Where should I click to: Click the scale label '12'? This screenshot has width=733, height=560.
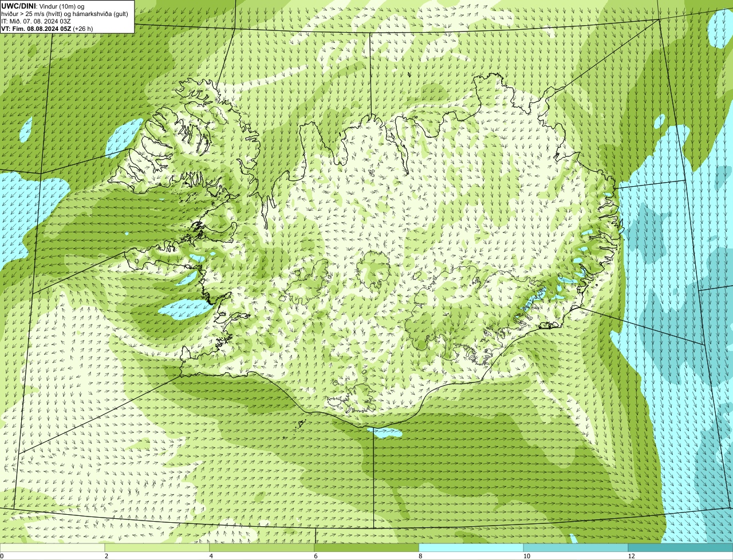point(631,556)
